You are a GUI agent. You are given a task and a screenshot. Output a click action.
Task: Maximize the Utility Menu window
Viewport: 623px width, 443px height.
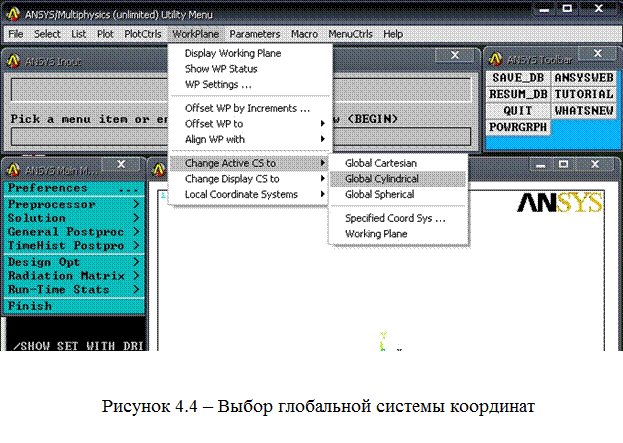[x=567, y=9]
